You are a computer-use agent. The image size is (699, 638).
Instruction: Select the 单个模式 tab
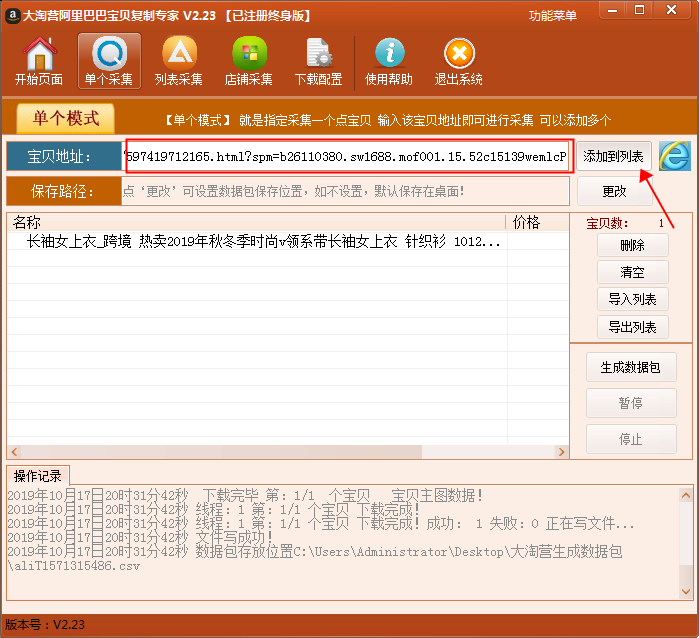(x=66, y=118)
